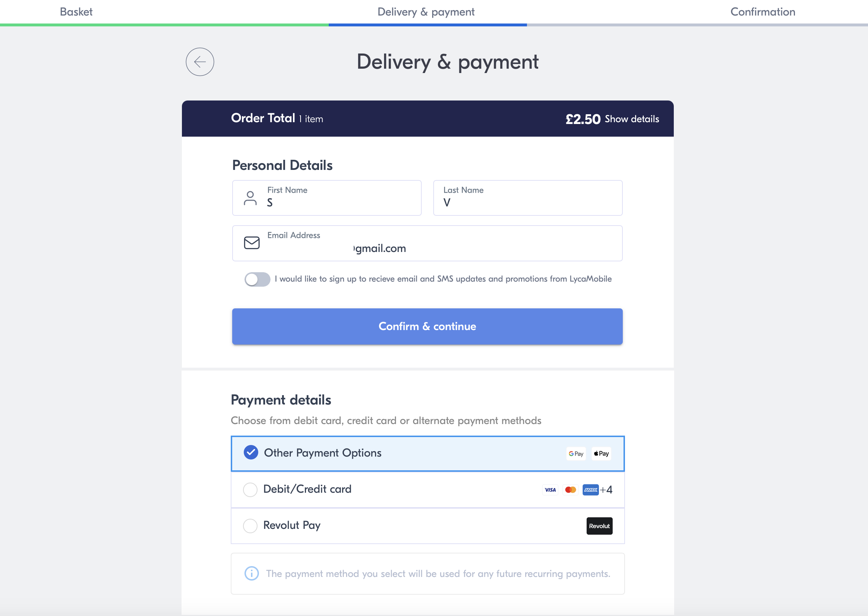868x616 pixels.
Task: Select the Revolut Pay radio button
Action: 250,526
